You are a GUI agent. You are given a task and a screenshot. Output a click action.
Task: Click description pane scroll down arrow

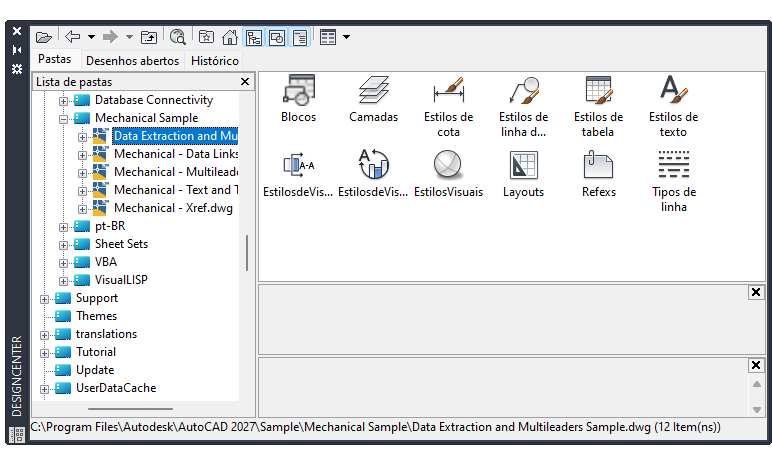point(757,410)
